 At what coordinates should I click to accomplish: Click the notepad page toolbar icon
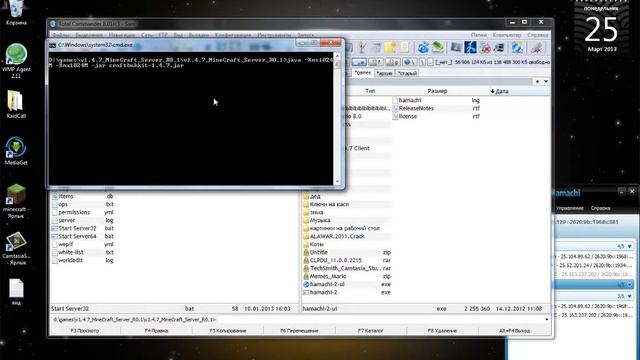click(x=404, y=48)
